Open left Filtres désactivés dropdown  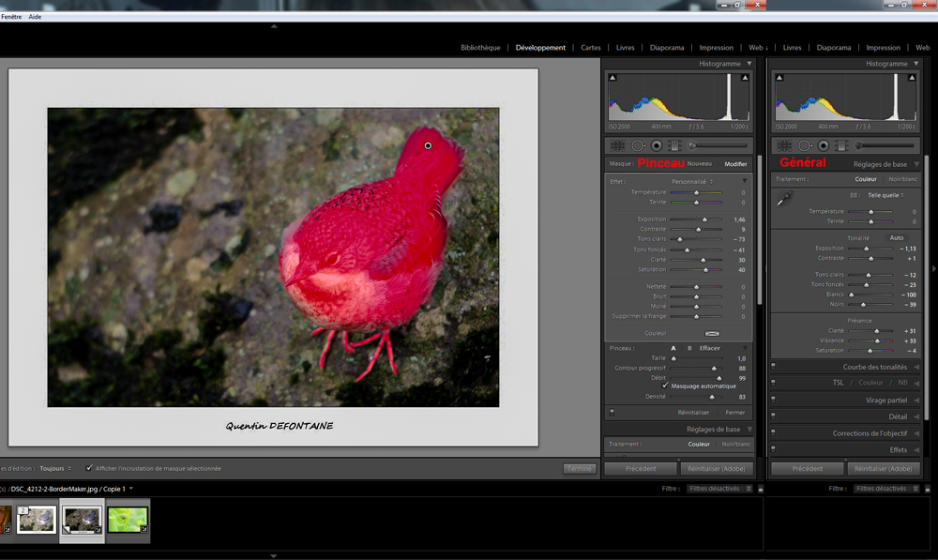point(719,489)
